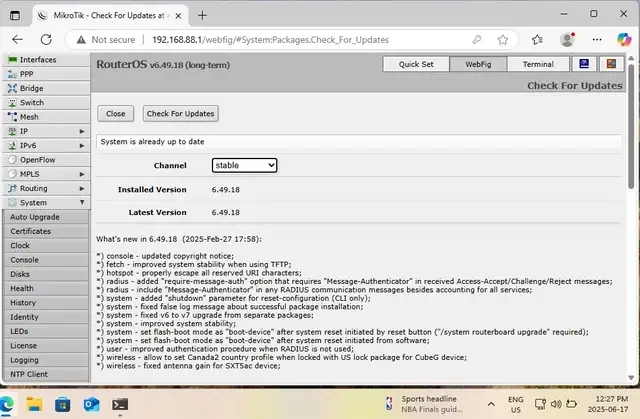Reload the browser page

[x=46, y=40]
